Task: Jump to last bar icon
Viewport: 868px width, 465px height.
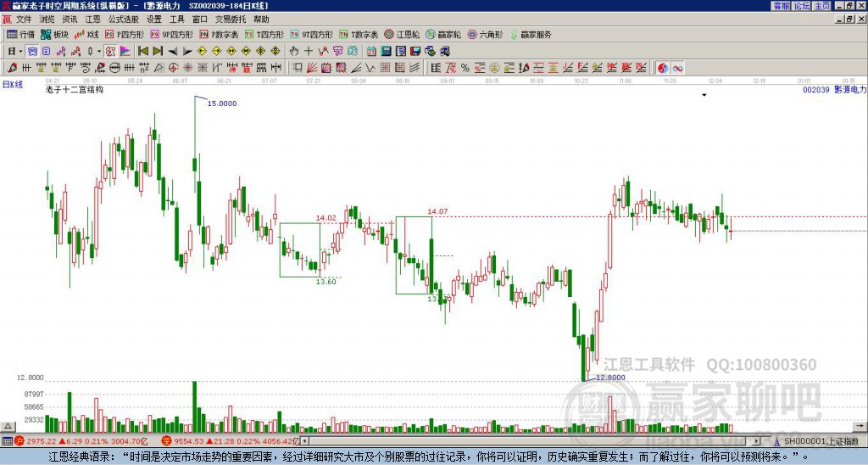Action: tap(158, 51)
